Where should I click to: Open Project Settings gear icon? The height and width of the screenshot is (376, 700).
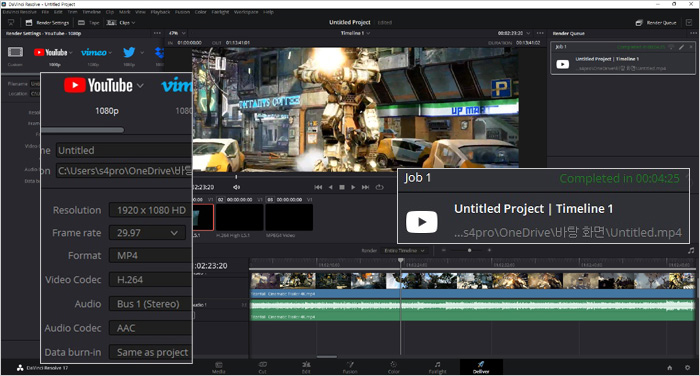click(688, 368)
